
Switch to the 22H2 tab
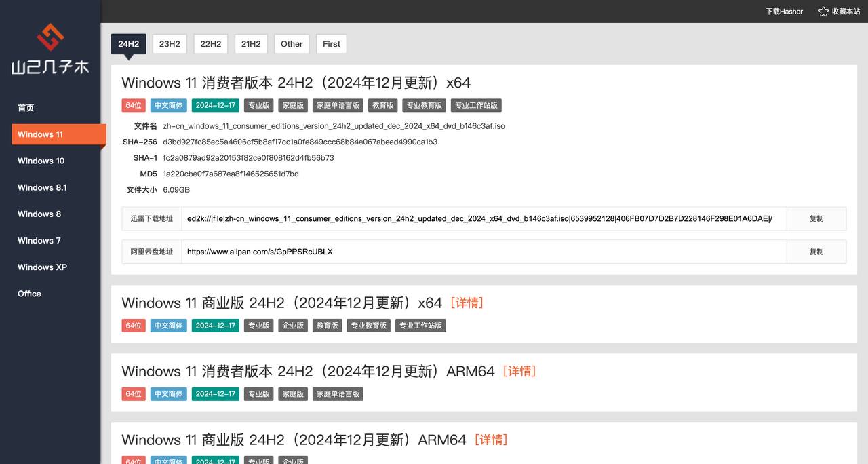(210, 44)
